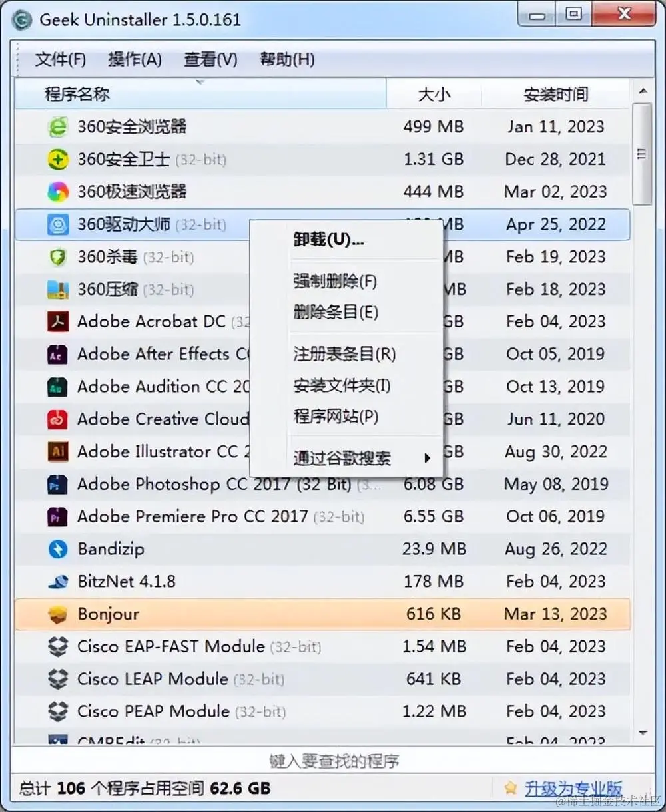This screenshot has height=812, width=666.
Task: Click the Adobe Premiere Pro icon
Action: [x=58, y=516]
